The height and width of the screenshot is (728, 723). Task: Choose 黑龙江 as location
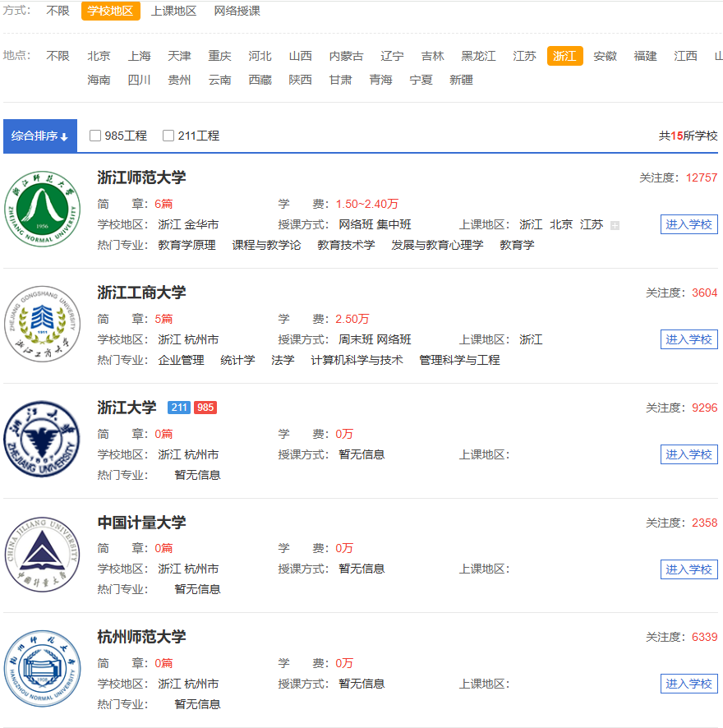[x=479, y=56]
